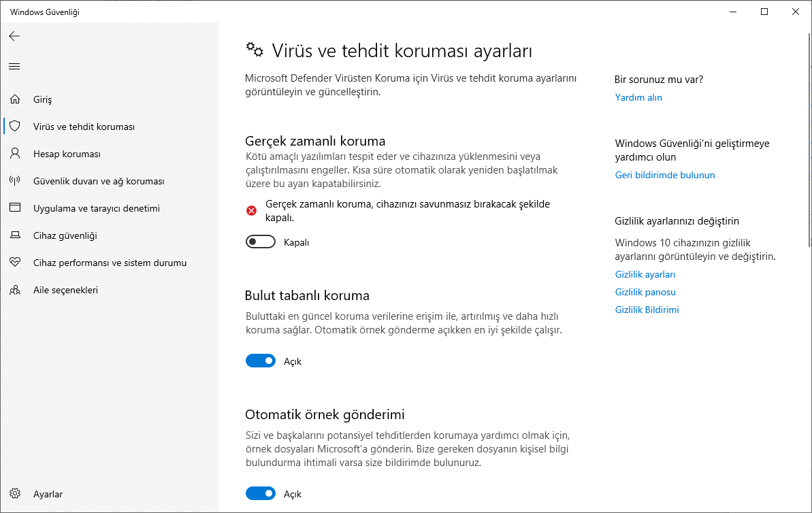Click the shield icon for virus protection
Screen dimensions: 812x513
14,127
